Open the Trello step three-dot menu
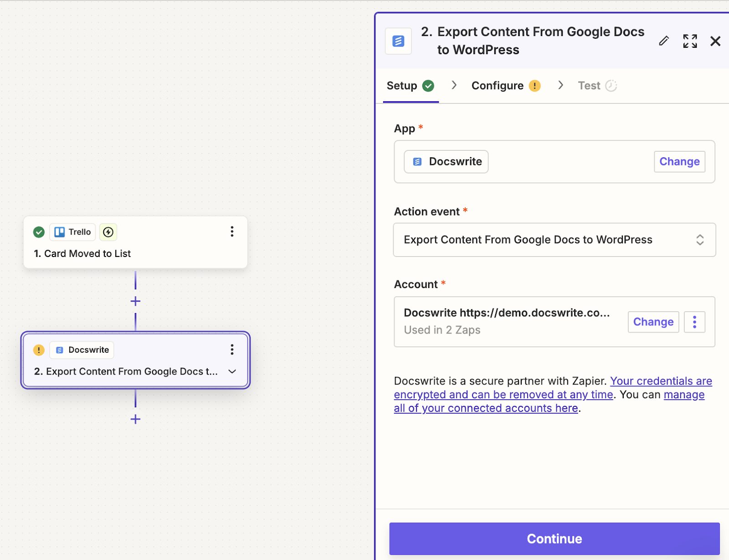The height and width of the screenshot is (560, 729). 232,231
